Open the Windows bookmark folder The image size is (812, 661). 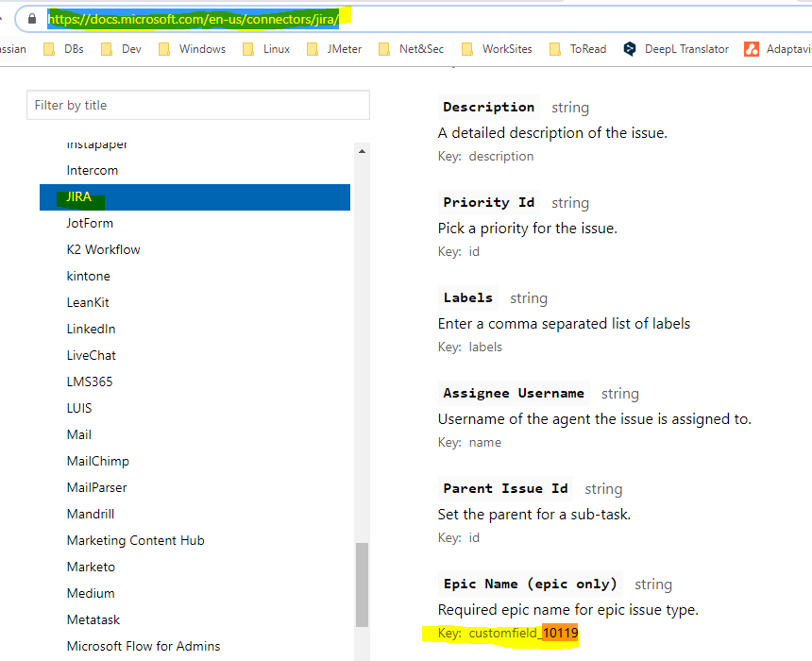pyautogui.click(x=192, y=49)
